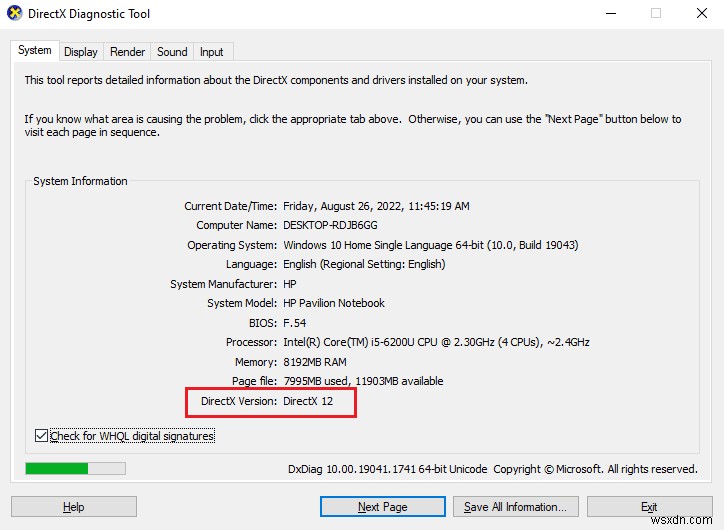Click the BIOS value F.54
Viewport: 724px width, 530px height.
(295, 323)
